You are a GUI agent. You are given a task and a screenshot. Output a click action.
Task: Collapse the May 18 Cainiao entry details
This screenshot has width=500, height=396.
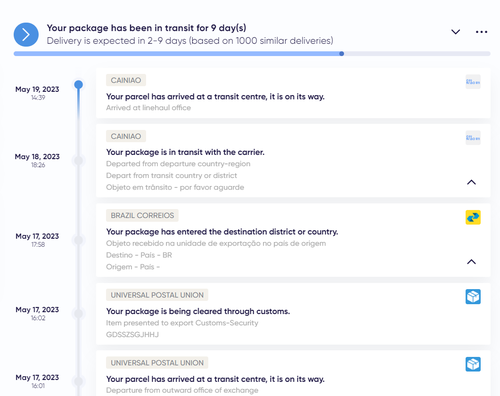pos(471,182)
